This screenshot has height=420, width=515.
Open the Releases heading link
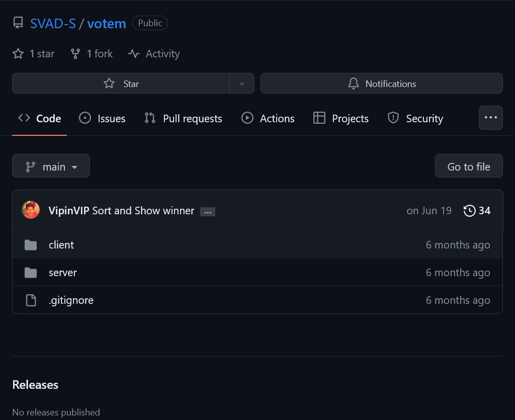point(35,384)
